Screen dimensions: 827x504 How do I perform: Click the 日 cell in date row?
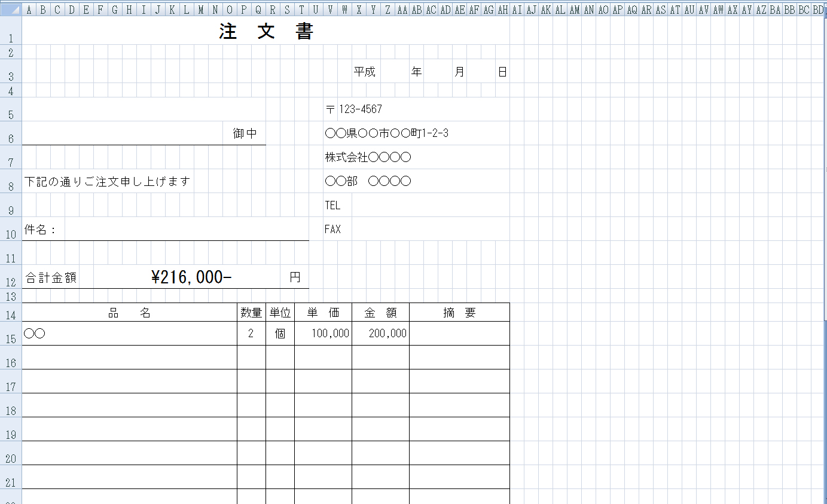point(502,71)
